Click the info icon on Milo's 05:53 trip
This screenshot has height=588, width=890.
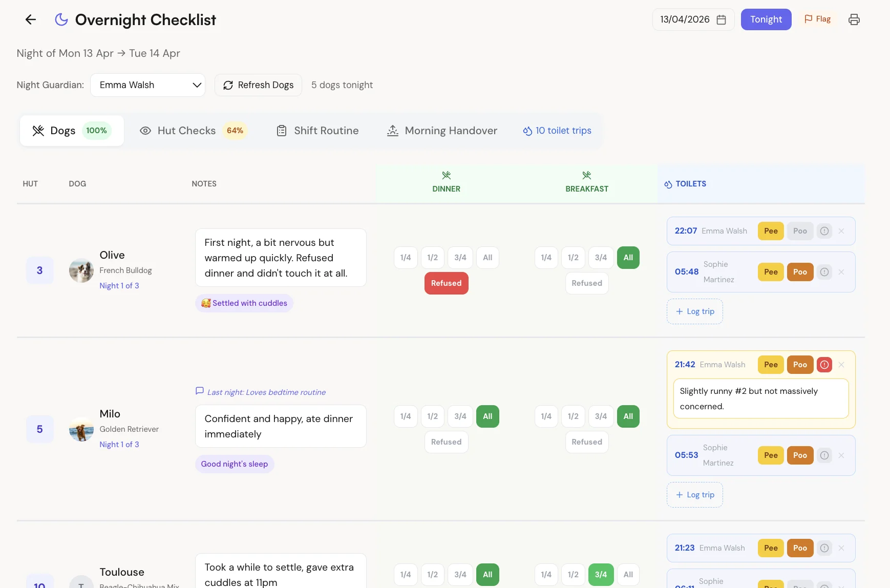pyautogui.click(x=824, y=455)
